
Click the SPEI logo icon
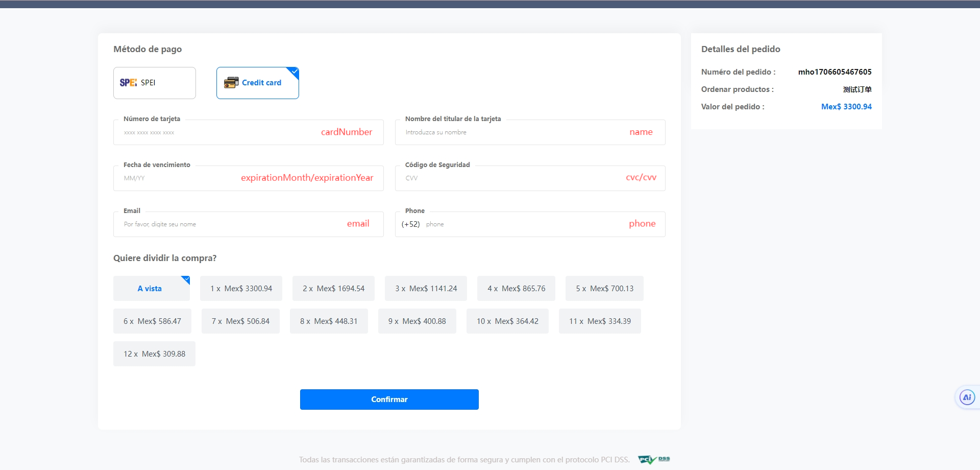[x=128, y=83]
